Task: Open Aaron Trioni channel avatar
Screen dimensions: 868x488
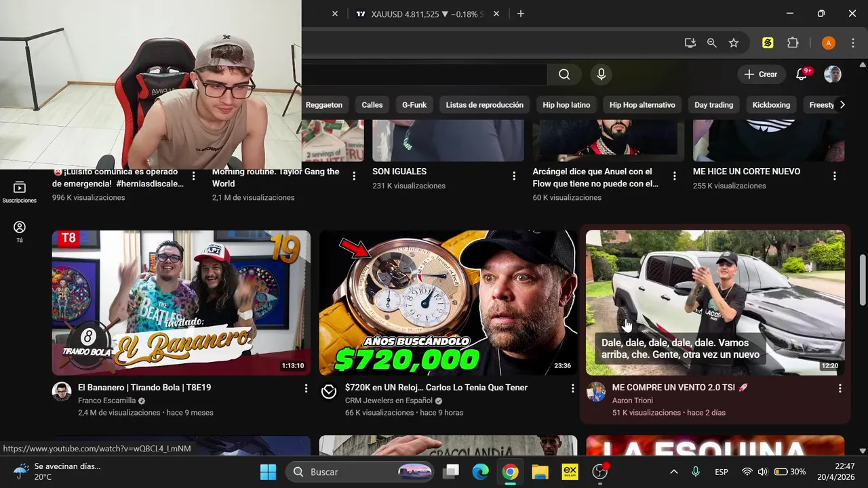Action: pyautogui.click(x=596, y=392)
